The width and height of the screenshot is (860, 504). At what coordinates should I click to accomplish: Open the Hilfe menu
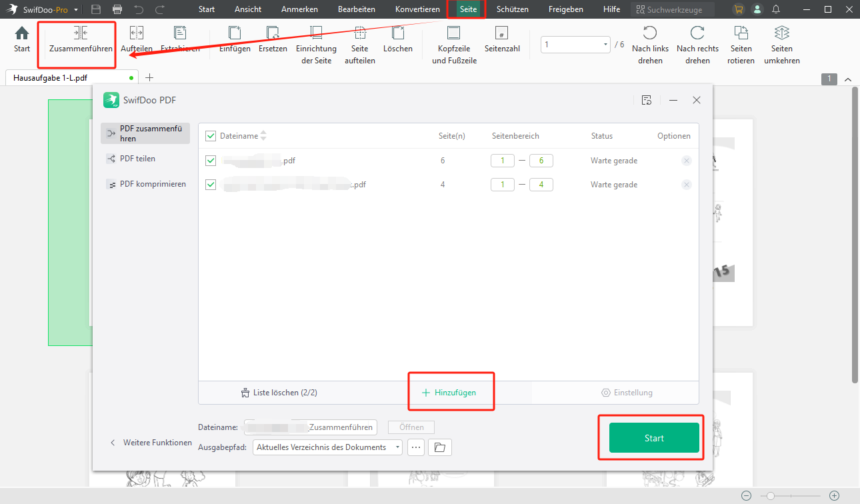611,9
